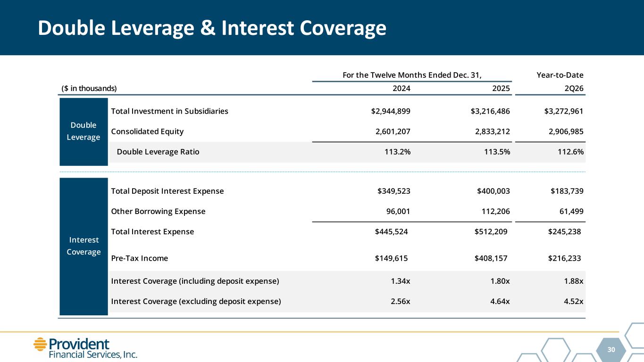Click the slide title Double Leverage & Interest Coverage

[212, 29]
